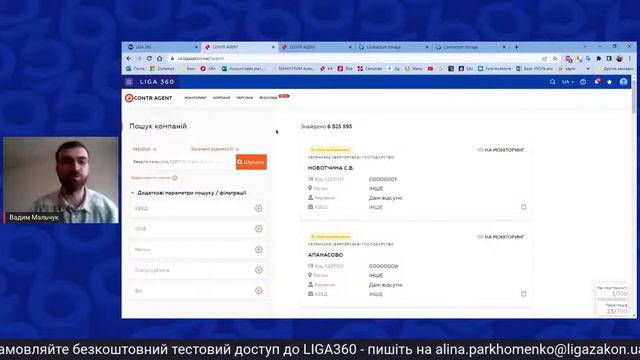The height and width of the screenshot is (360, 640).
Task: Open the user account avatar in LIGA 360
Action: 623,82
